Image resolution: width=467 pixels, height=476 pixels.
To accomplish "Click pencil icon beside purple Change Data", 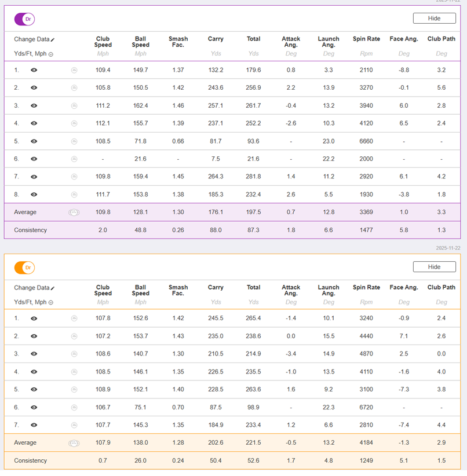I will pos(53,40).
